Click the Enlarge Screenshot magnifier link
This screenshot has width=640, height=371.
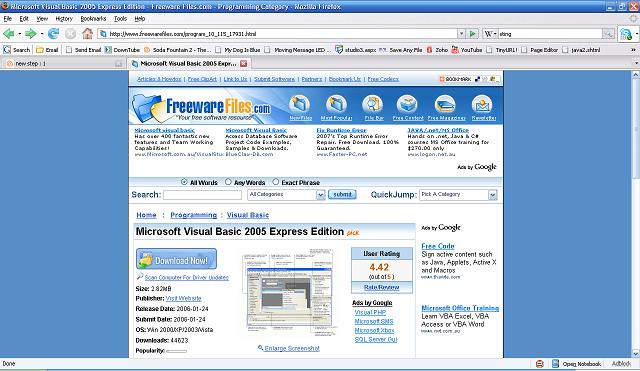click(289, 348)
